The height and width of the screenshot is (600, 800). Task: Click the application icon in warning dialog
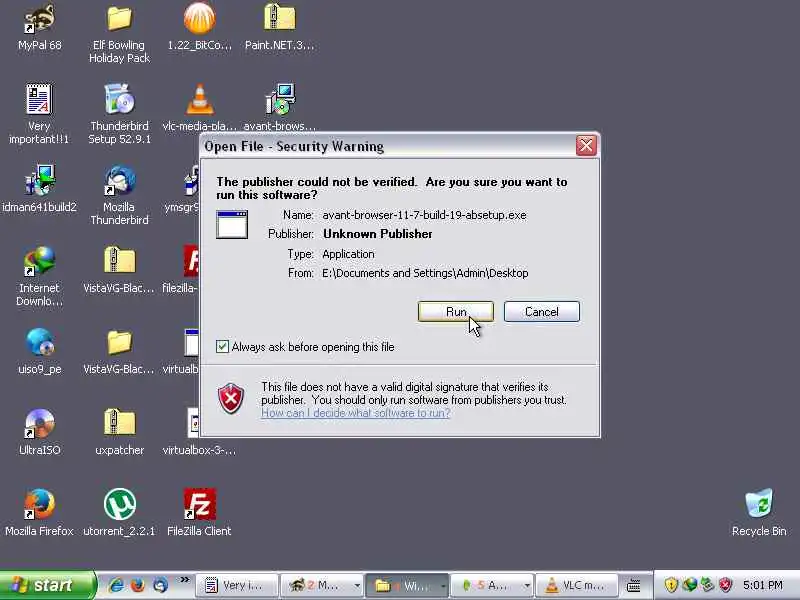click(232, 224)
